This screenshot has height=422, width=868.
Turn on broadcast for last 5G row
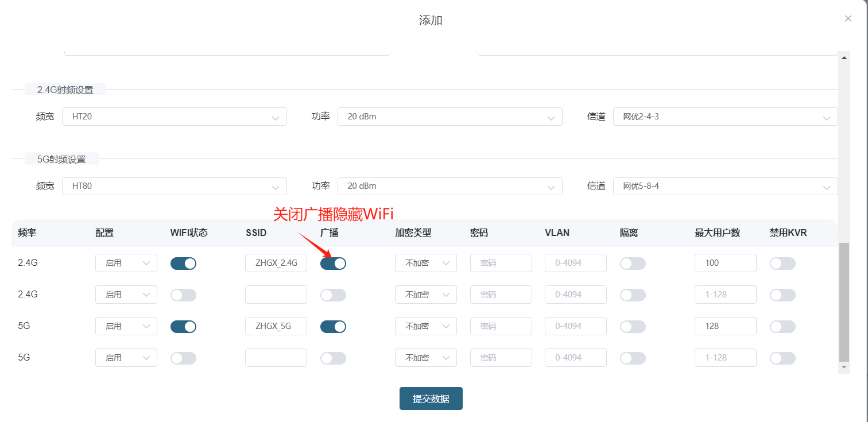pyautogui.click(x=333, y=358)
